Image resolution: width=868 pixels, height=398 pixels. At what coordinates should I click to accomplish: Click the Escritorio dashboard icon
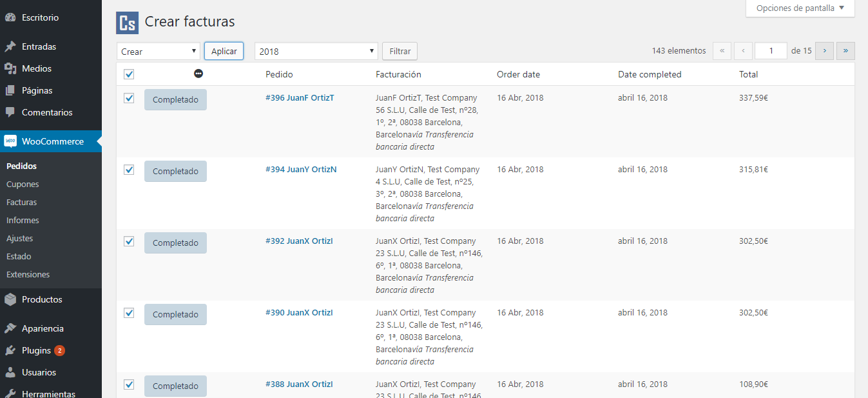[10, 17]
